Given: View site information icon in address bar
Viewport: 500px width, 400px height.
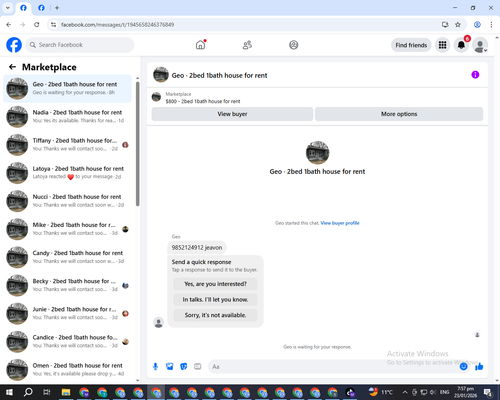Looking at the screenshot, I should [x=53, y=25].
